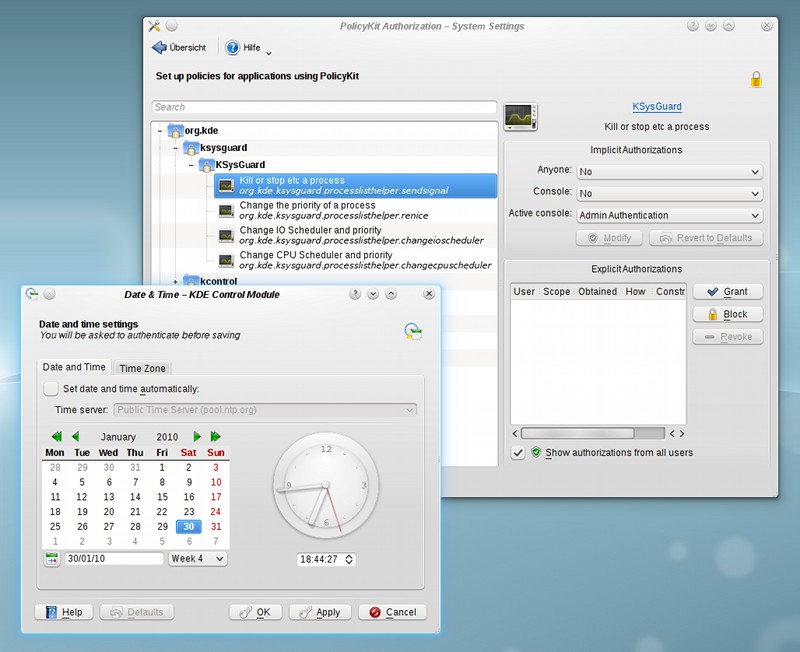Expand the kcontrol tree node

pyautogui.click(x=175, y=282)
